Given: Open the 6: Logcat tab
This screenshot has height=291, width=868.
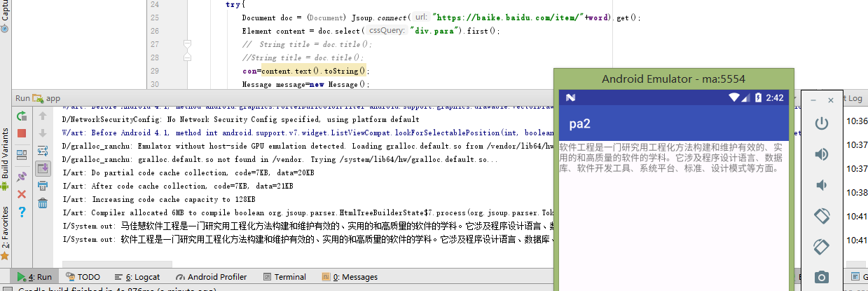Looking at the screenshot, I should [x=137, y=277].
